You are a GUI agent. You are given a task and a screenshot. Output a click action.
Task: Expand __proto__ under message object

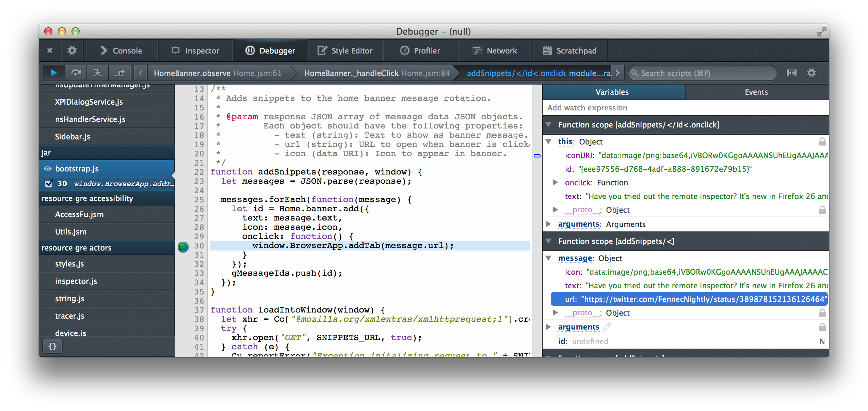[555, 313]
